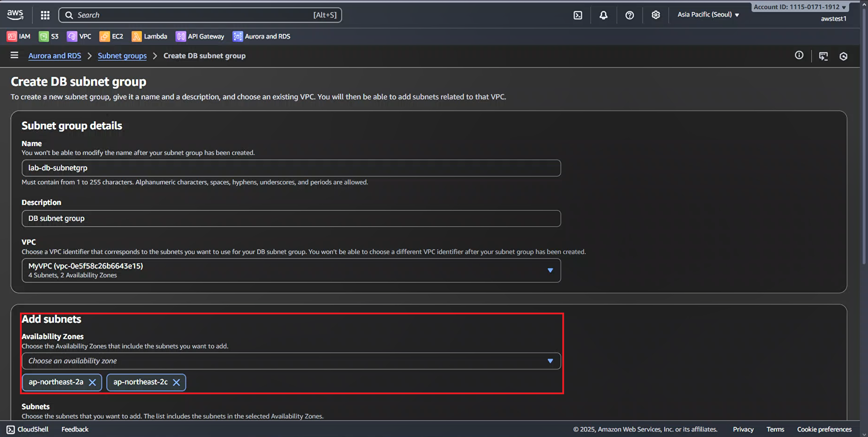
Task: Open the side navigation hamburger menu
Action: pyautogui.click(x=14, y=55)
